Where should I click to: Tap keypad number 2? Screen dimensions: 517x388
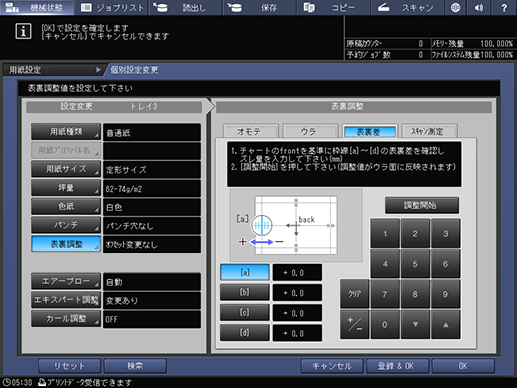pyautogui.click(x=415, y=233)
